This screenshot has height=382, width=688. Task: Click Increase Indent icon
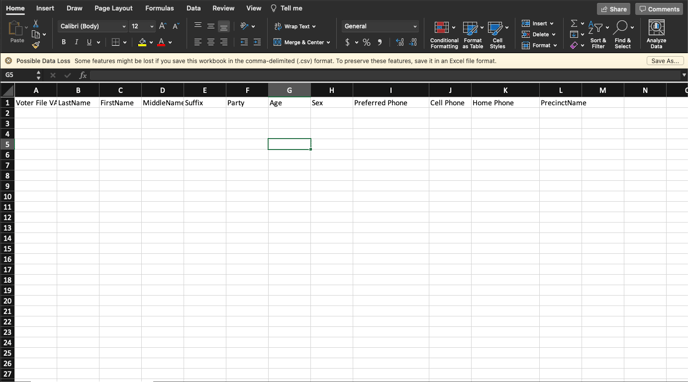[x=257, y=42]
